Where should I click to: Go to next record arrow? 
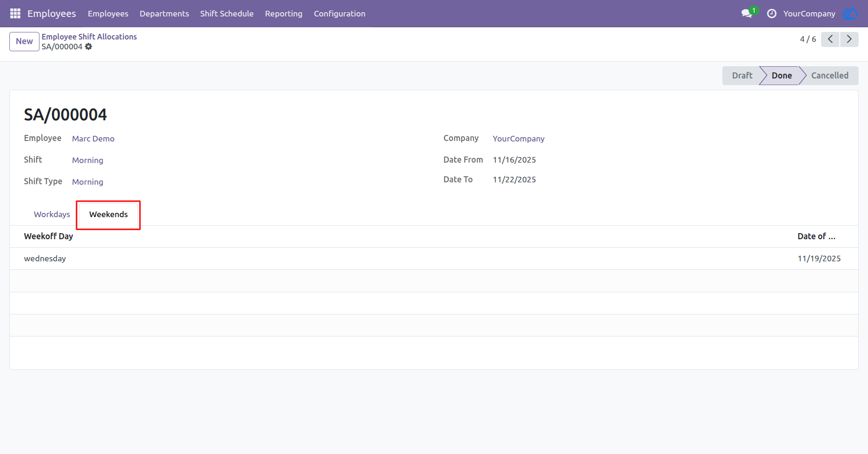tap(849, 39)
